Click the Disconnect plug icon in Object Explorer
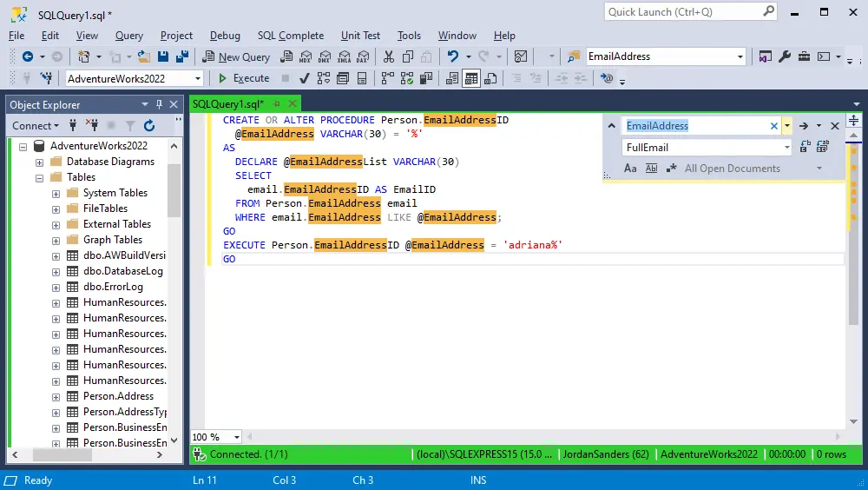 coord(92,126)
